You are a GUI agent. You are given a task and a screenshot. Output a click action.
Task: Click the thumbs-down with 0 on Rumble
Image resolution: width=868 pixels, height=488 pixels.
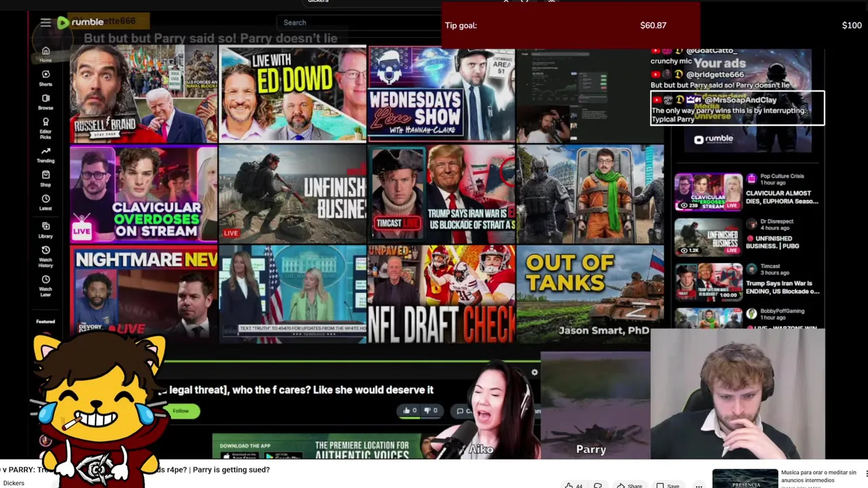click(x=431, y=410)
